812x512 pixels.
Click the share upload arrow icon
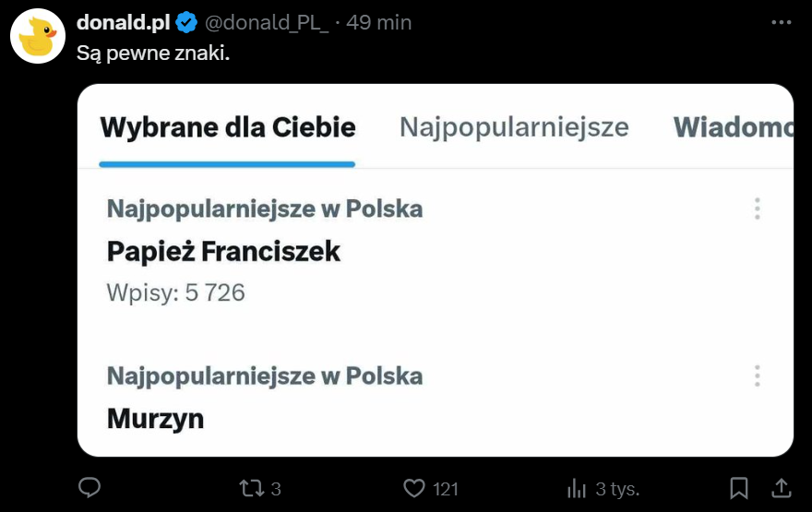click(781, 487)
